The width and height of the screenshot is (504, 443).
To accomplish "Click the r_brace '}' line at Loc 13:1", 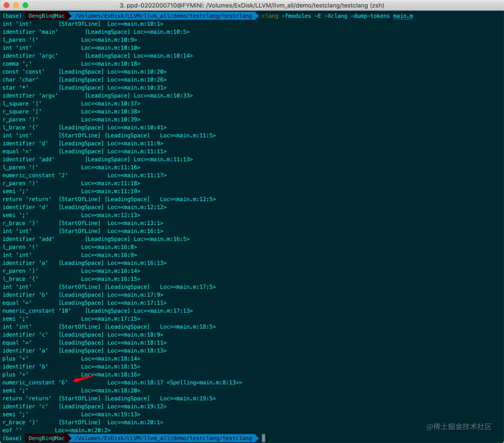I will (83, 223).
